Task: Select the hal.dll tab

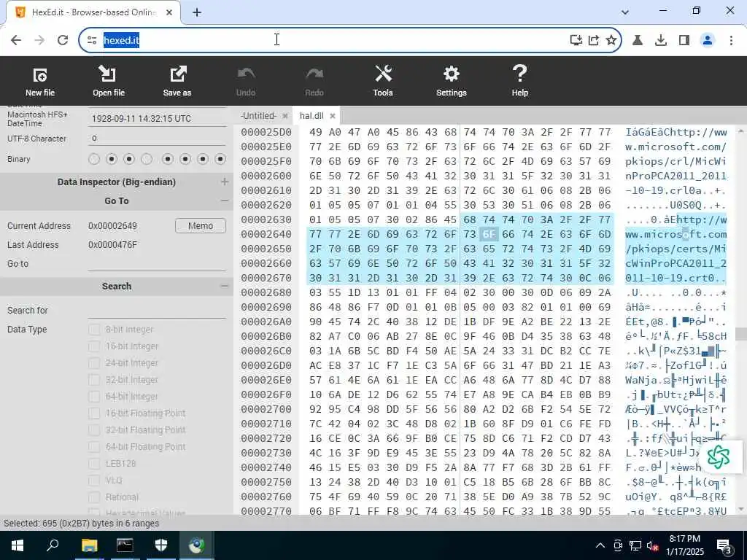Action: (311, 116)
